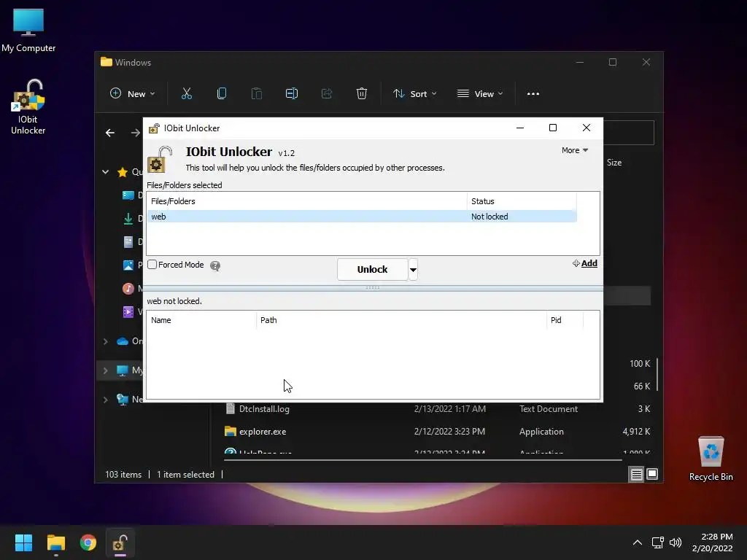Click the Cut icon in Explorer toolbar
The width and height of the screenshot is (747, 560).
pyautogui.click(x=186, y=94)
